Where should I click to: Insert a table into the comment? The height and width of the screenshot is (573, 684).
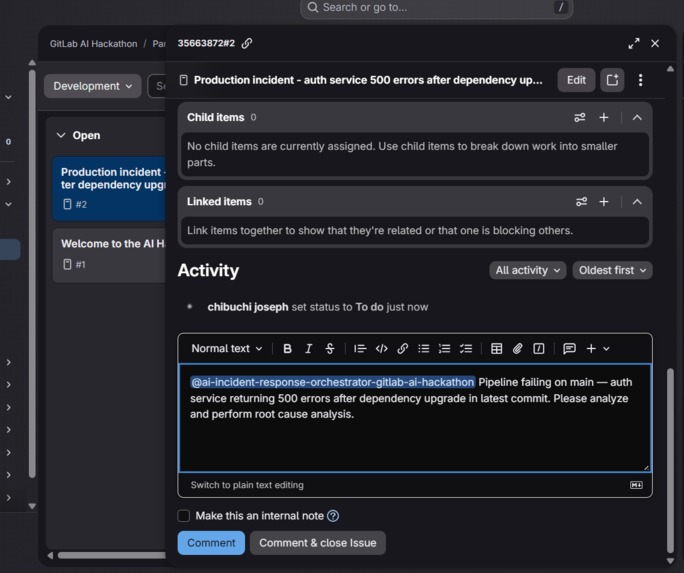496,348
